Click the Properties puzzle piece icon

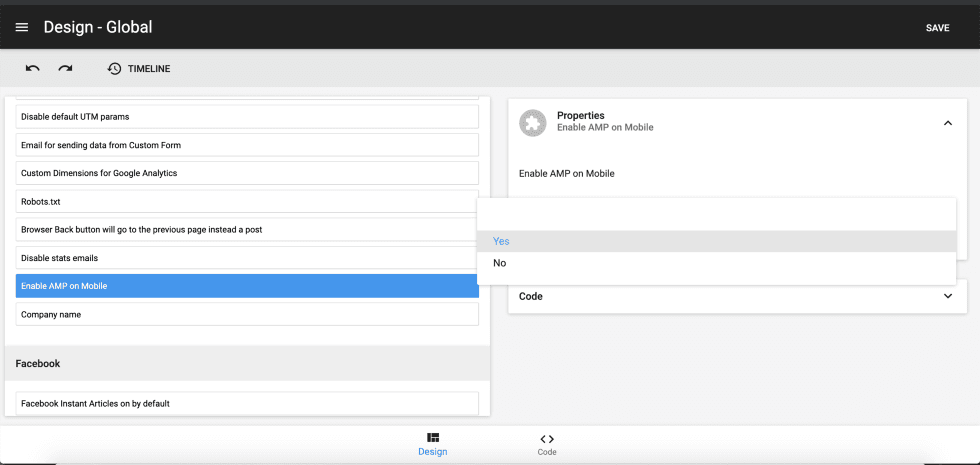tap(533, 122)
